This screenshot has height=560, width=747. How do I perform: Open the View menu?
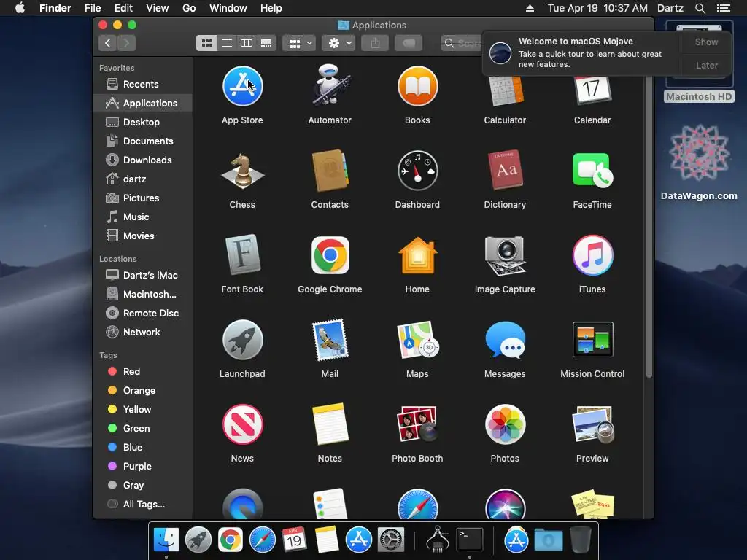[158, 8]
